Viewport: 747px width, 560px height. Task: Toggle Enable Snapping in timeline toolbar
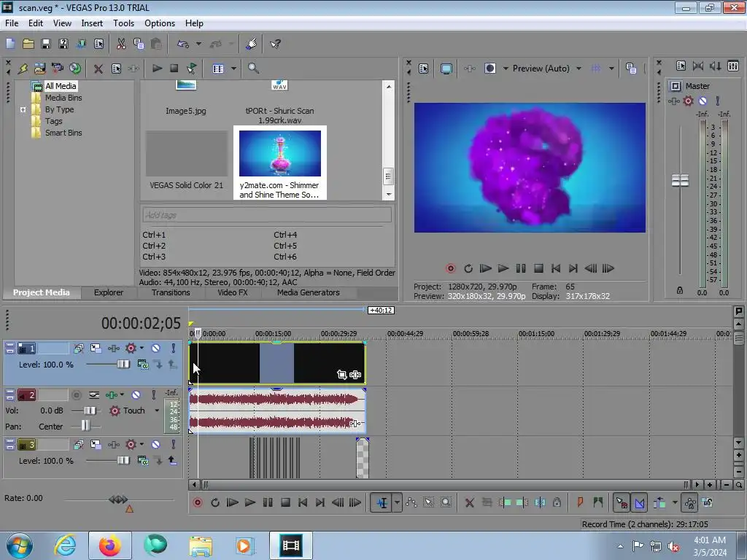(x=622, y=502)
